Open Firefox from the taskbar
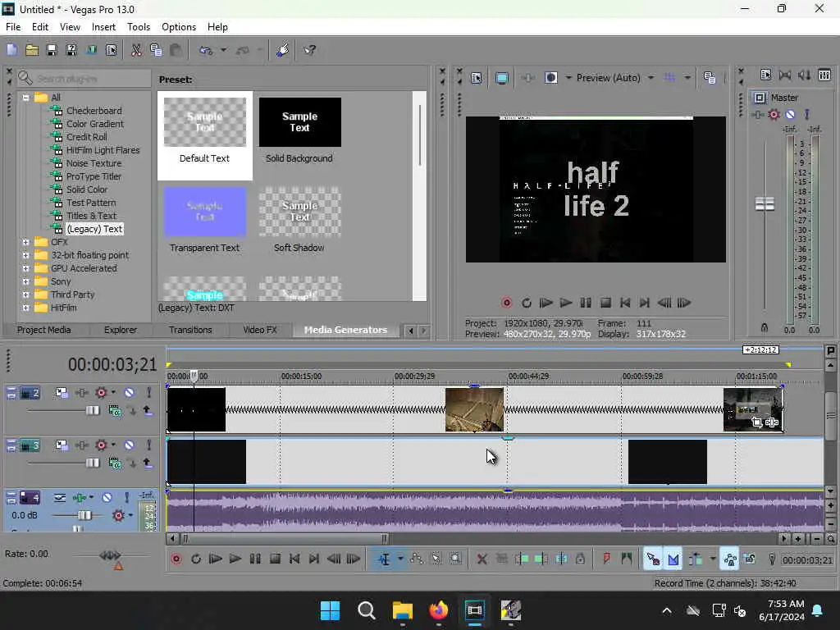Image resolution: width=840 pixels, height=630 pixels. [438, 610]
